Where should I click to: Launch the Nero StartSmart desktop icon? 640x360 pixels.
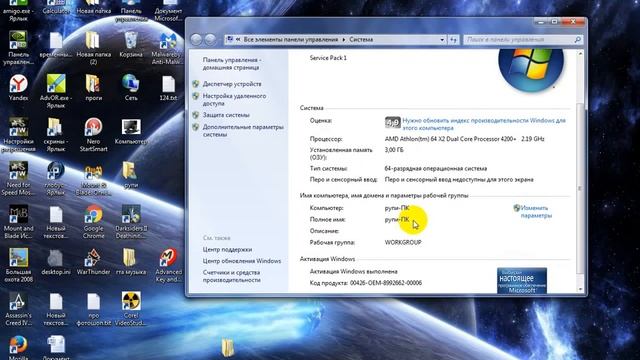tap(93, 134)
